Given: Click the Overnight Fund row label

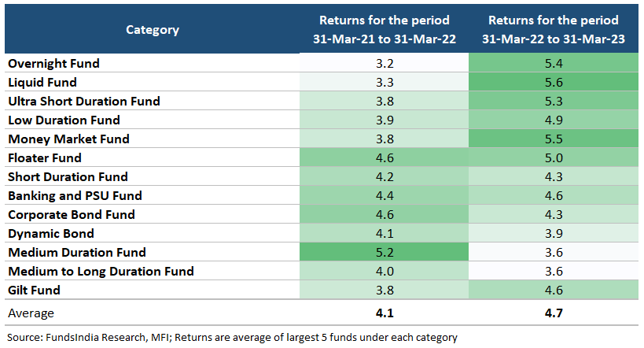Looking at the screenshot, I should click(53, 63).
